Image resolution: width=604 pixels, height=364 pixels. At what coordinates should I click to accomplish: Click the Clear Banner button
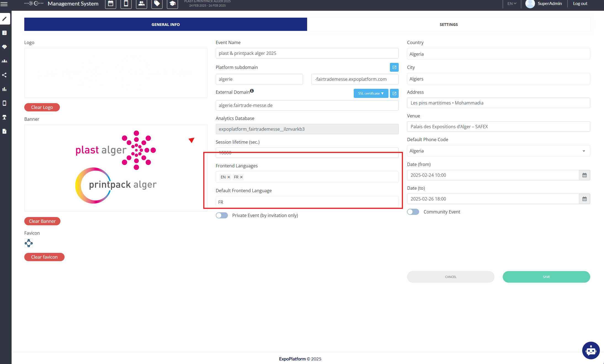42,221
